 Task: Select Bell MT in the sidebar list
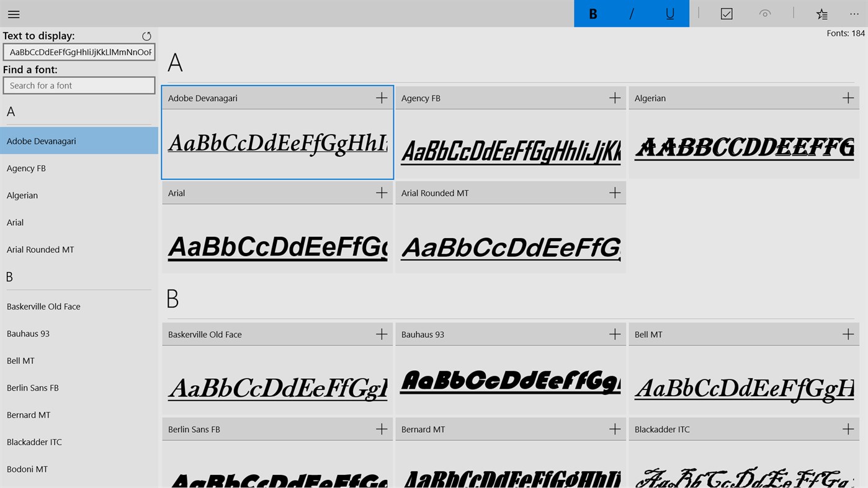point(79,361)
